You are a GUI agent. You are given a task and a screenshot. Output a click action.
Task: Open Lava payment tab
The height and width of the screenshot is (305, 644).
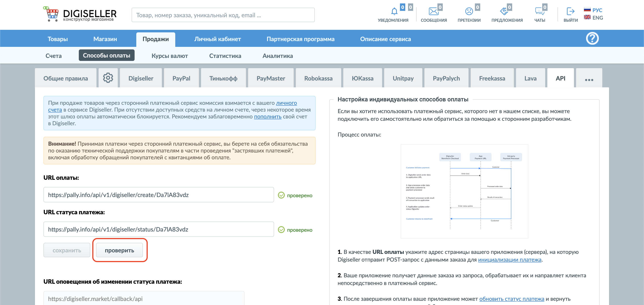click(530, 78)
